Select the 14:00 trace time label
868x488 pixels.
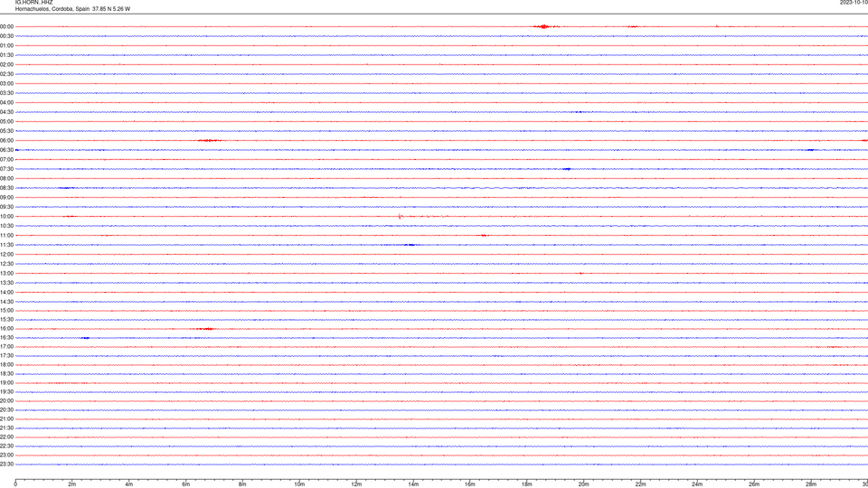point(6,292)
